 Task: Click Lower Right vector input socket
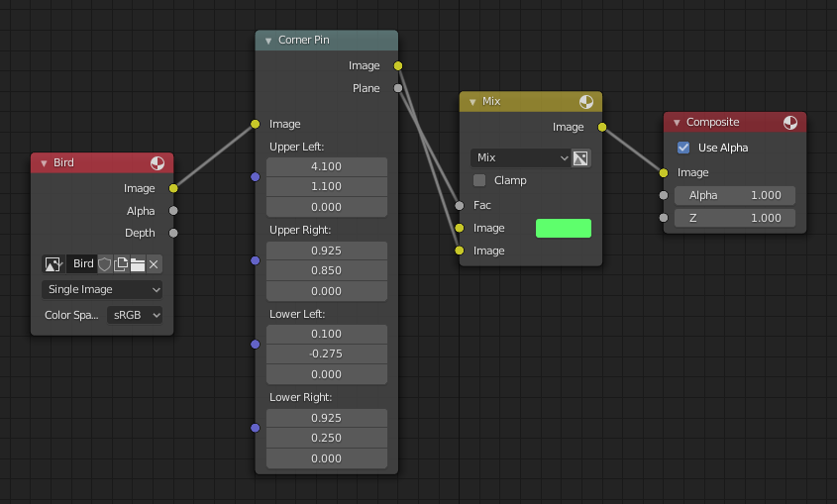coord(256,428)
